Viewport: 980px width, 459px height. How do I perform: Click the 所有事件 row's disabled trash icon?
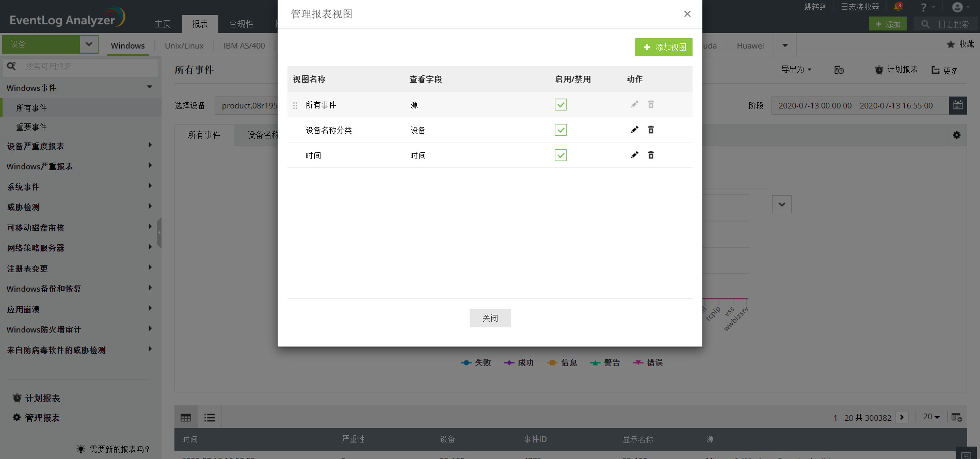[651, 104]
